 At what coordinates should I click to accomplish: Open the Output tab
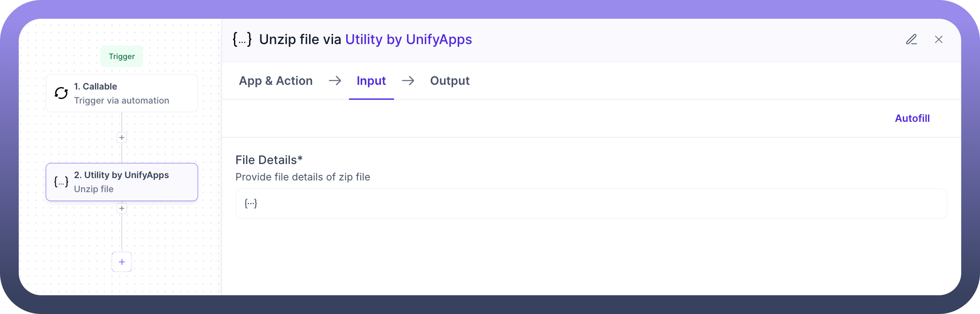[x=450, y=81]
